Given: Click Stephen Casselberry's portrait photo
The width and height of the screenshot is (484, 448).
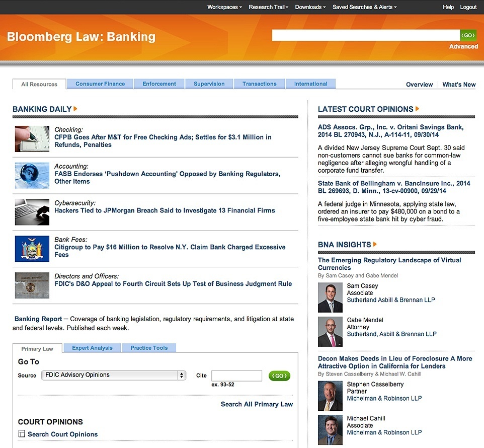Looking at the screenshot, I should (330, 396).
